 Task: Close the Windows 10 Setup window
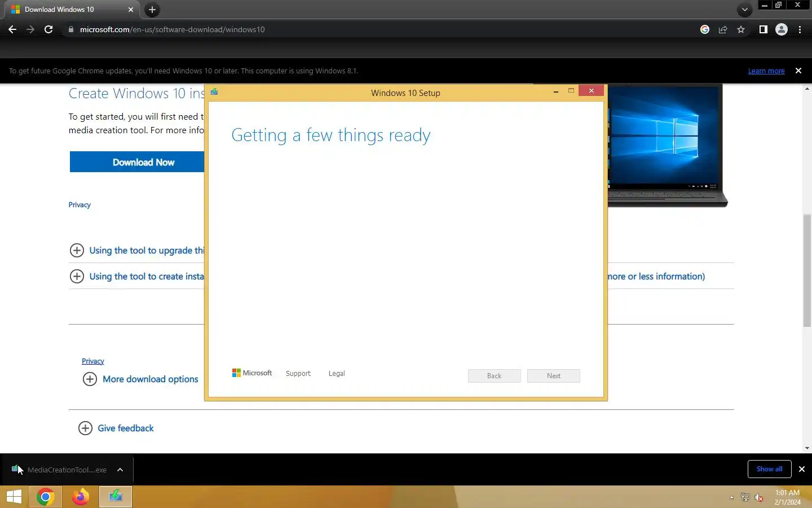coord(591,91)
